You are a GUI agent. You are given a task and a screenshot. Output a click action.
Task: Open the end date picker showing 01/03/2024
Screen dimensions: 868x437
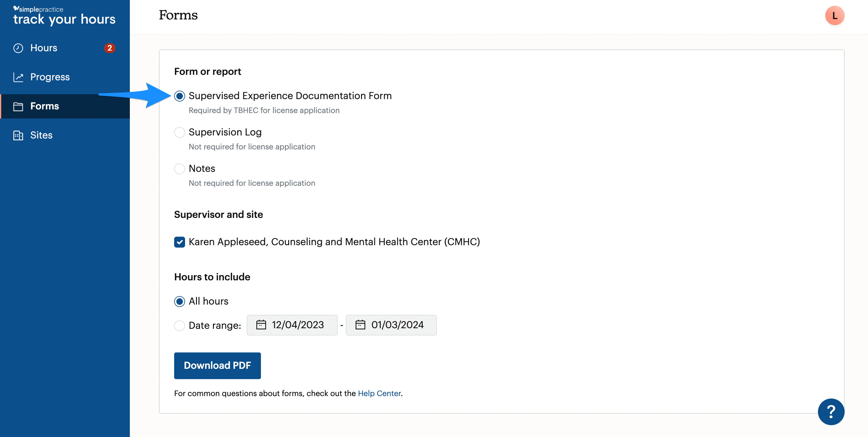[x=391, y=325]
